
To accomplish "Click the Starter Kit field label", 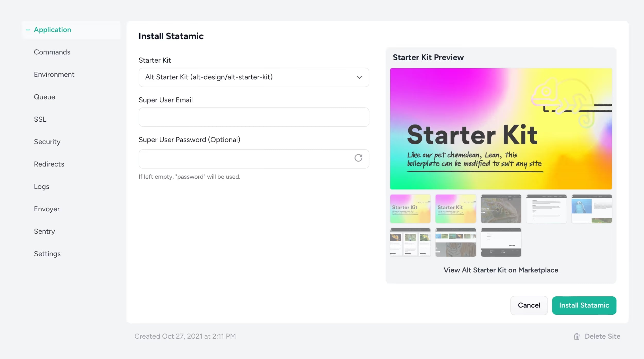I will pos(155,60).
